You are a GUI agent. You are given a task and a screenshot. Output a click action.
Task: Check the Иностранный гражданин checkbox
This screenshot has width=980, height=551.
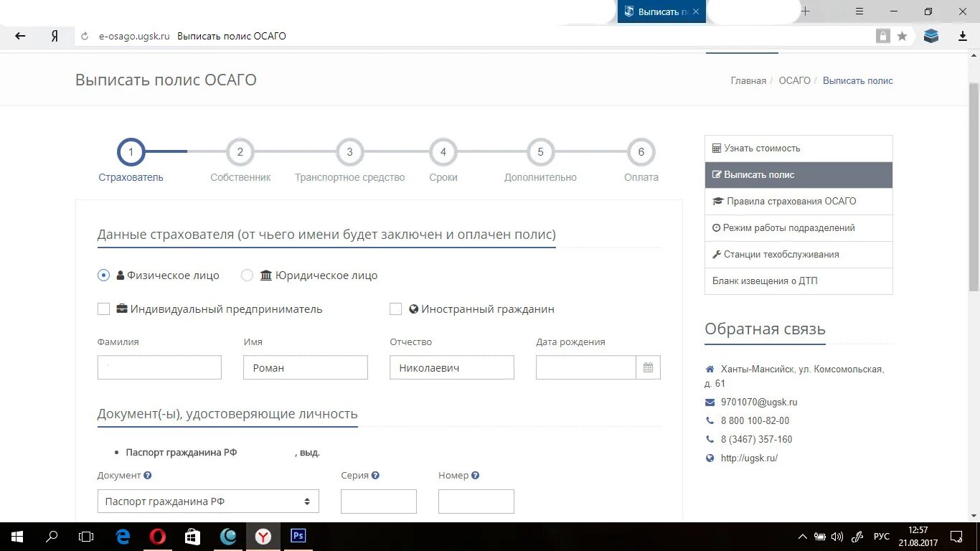(x=395, y=309)
